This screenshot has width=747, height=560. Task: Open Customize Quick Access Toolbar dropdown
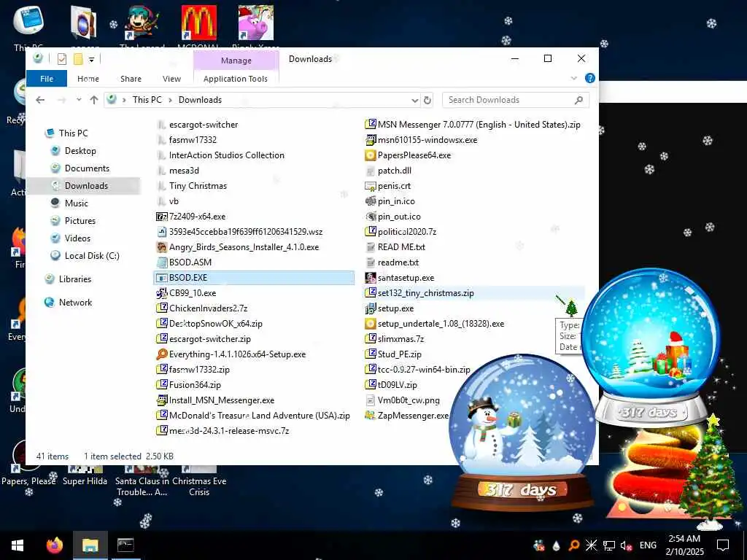[91, 60]
